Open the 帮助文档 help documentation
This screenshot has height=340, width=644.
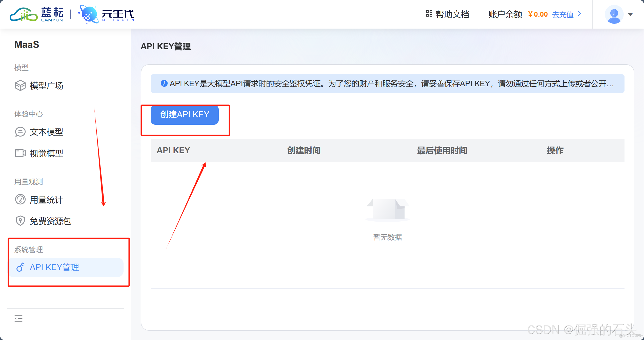coord(452,14)
